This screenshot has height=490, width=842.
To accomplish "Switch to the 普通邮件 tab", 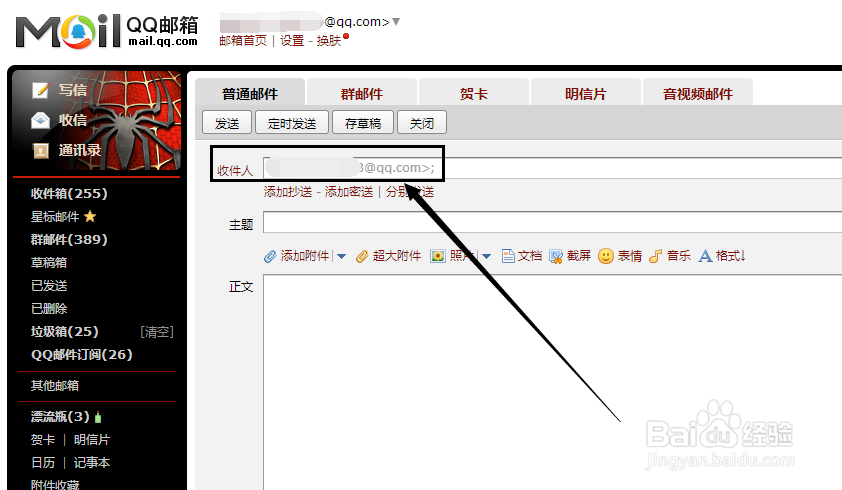I will pos(250,94).
